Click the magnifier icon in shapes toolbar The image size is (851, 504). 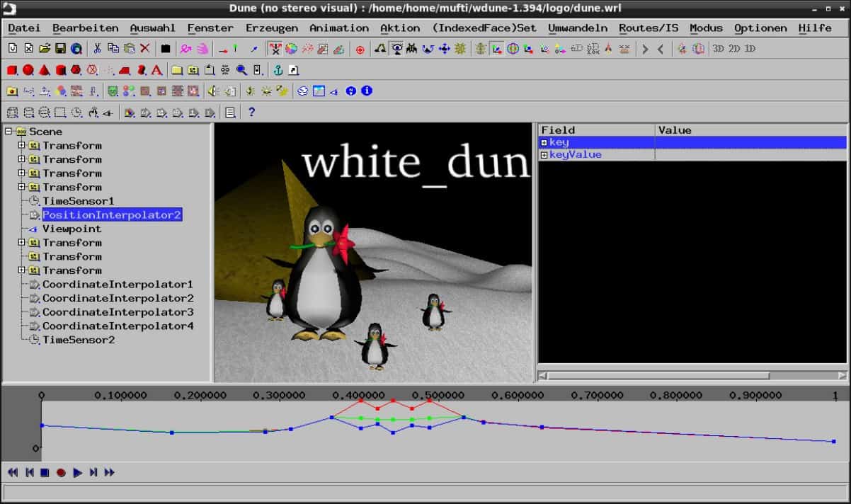point(241,70)
